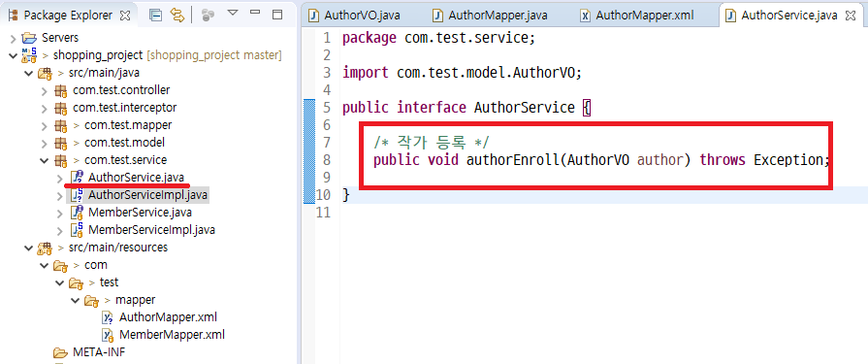Click MemberServiceImpl.java class file icon
The image size is (868, 364).
77,230
